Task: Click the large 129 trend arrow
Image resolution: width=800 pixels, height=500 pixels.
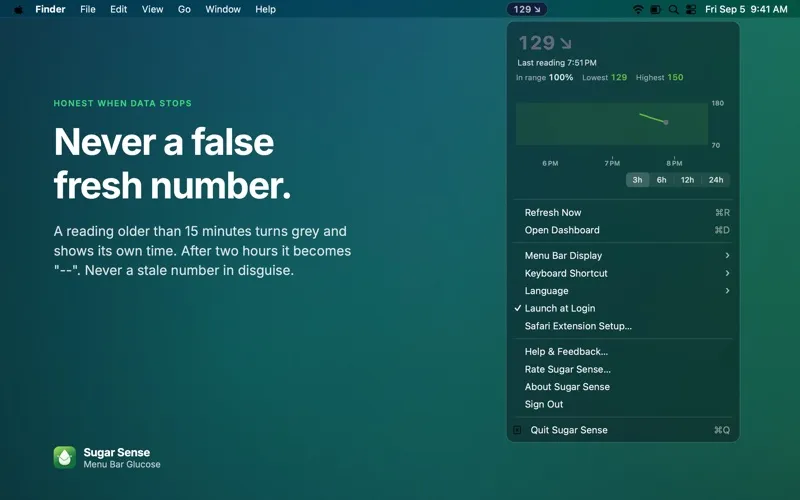Action: tap(565, 43)
